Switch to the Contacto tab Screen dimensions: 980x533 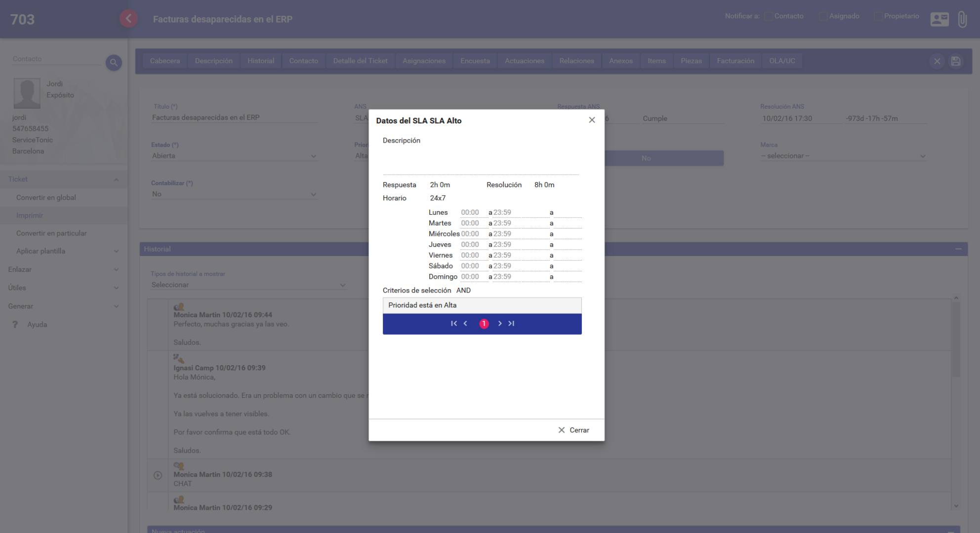point(304,61)
